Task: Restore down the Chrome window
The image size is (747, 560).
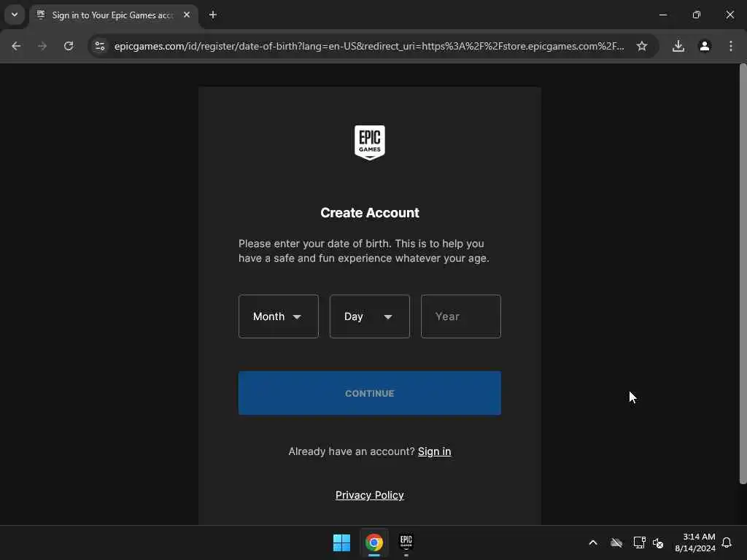Action: click(697, 15)
